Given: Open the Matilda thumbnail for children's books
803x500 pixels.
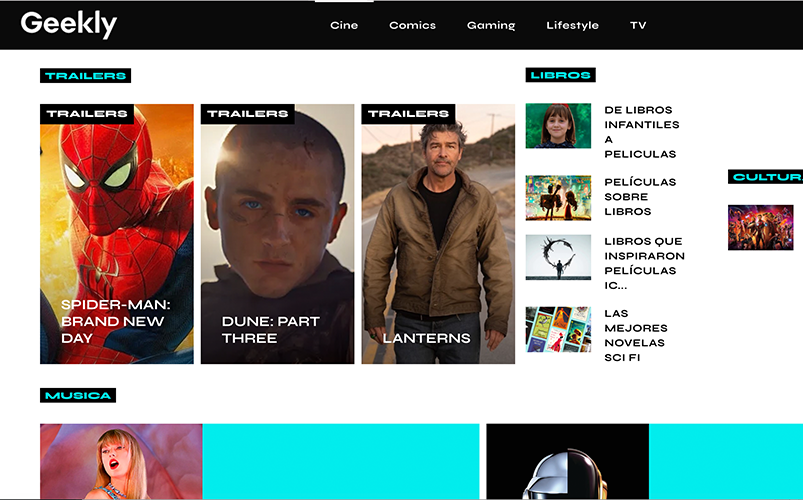Looking at the screenshot, I should (x=558, y=126).
